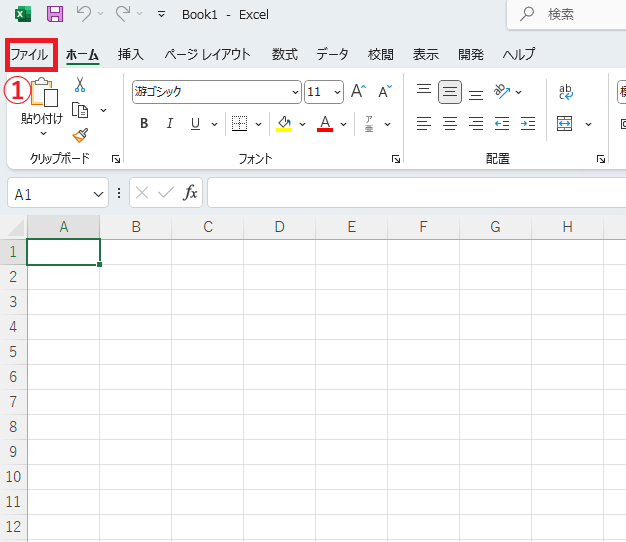The width and height of the screenshot is (626, 542).
Task: Click Decrease Indent icon
Action: 502,124
